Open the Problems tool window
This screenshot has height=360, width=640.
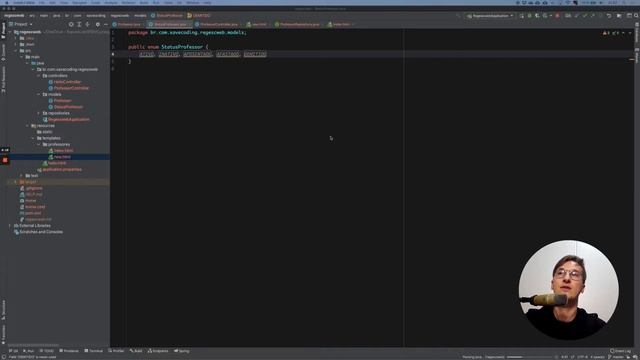(x=69, y=351)
